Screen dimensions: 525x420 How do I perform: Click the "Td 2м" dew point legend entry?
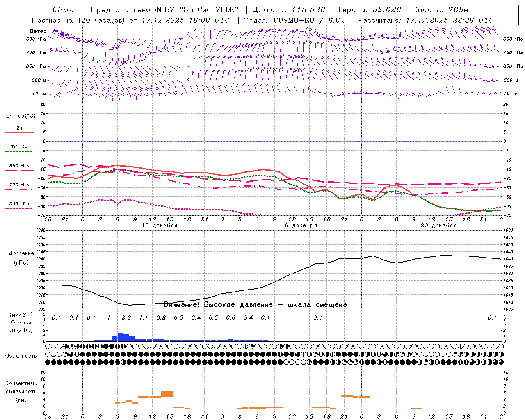click(19, 147)
